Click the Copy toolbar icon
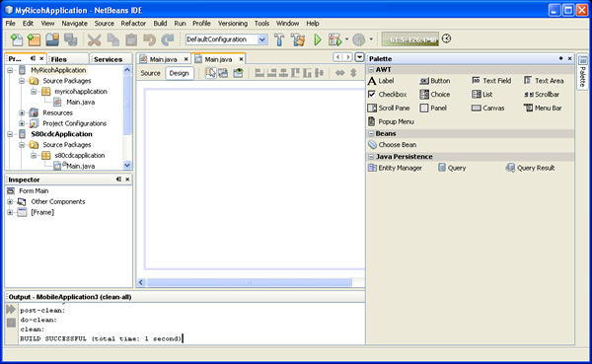This screenshot has height=364, width=592. pyautogui.click(x=112, y=39)
